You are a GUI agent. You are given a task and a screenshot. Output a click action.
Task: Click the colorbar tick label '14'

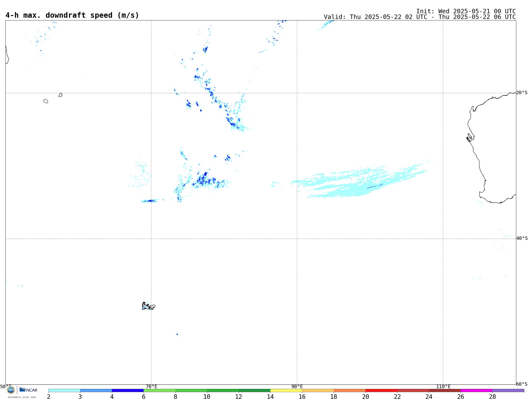[x=270, y=397]
